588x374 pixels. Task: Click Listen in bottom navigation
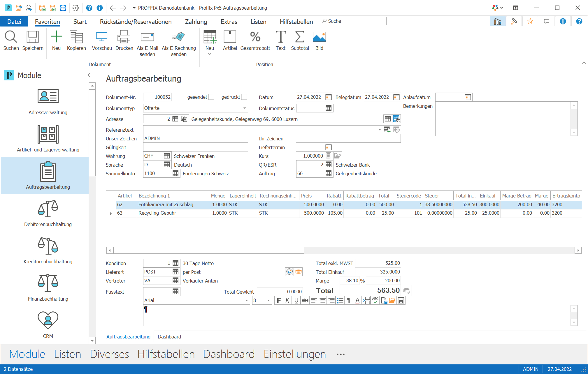[x=68, y=354]
